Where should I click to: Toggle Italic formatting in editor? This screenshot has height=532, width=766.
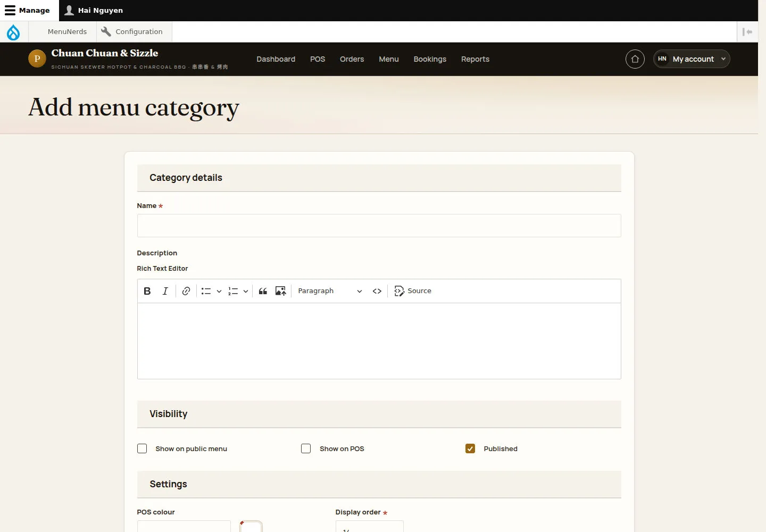165,291
